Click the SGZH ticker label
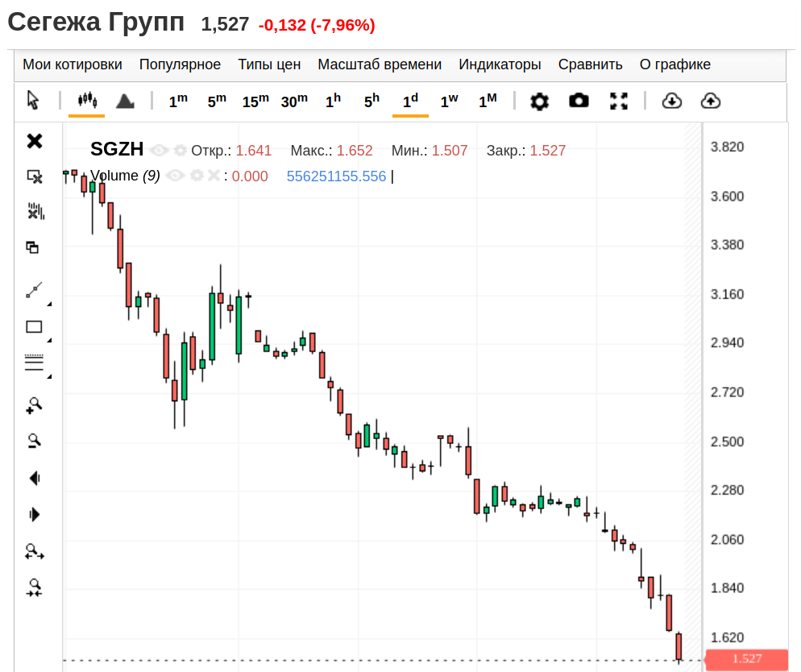This screenshot has height=672, width=801. [x=117, y=149]
